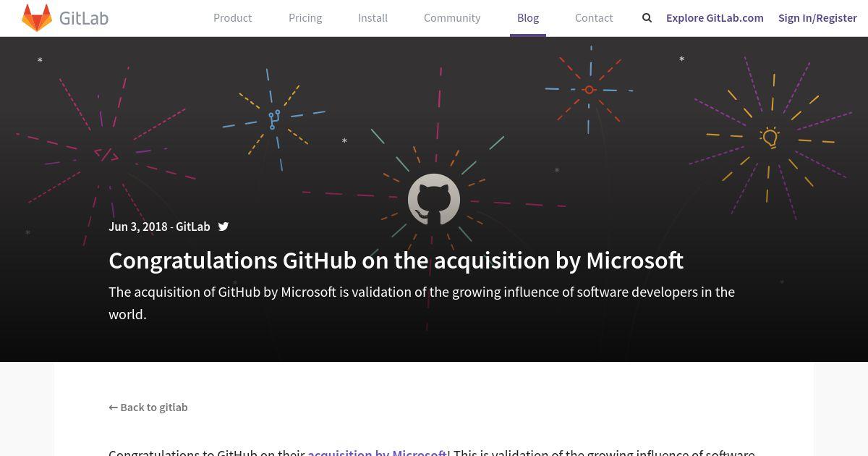The image size is (868, 456).
Task: Select the Install navigation item
Action: coord(373,17)
